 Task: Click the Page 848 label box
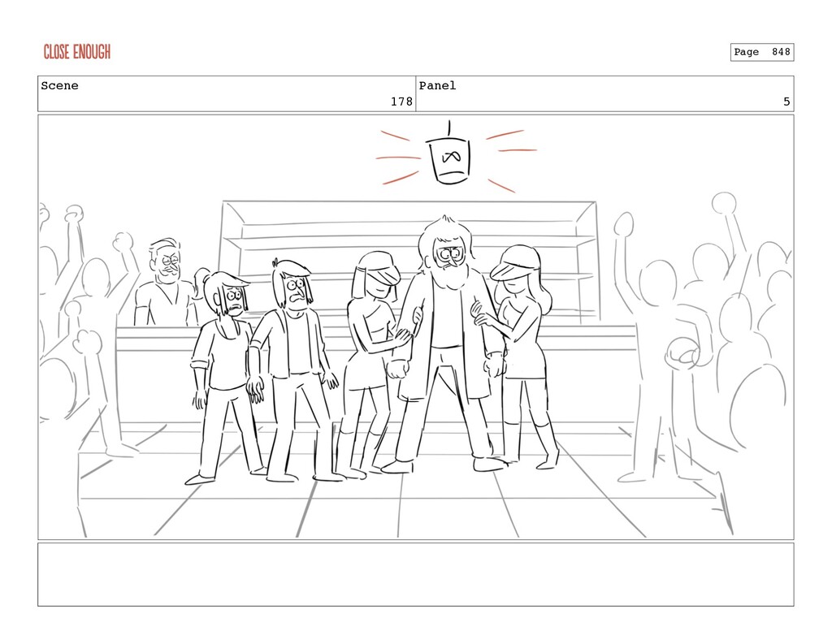click(762, 52)
